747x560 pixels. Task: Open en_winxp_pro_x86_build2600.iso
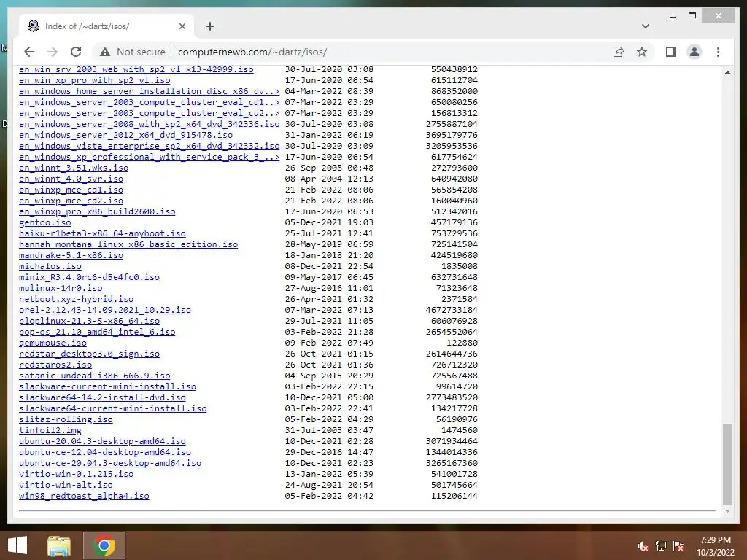click(x=97, y=212)
